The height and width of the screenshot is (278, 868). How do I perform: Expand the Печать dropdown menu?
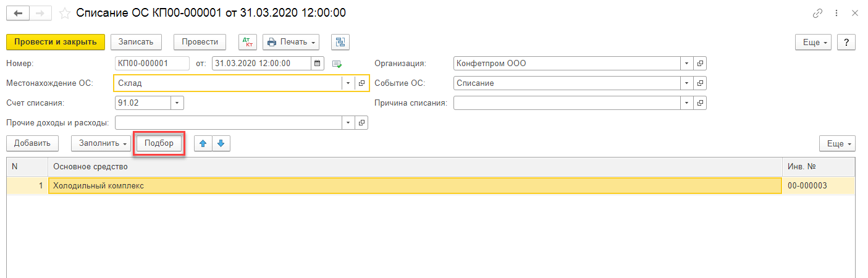click(x=290, y=42)
